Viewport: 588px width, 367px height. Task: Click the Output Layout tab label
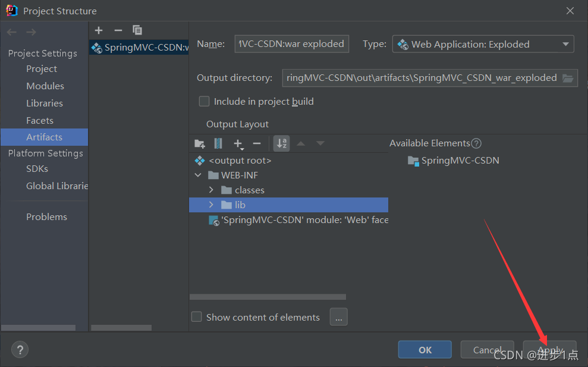coord(237,124)
